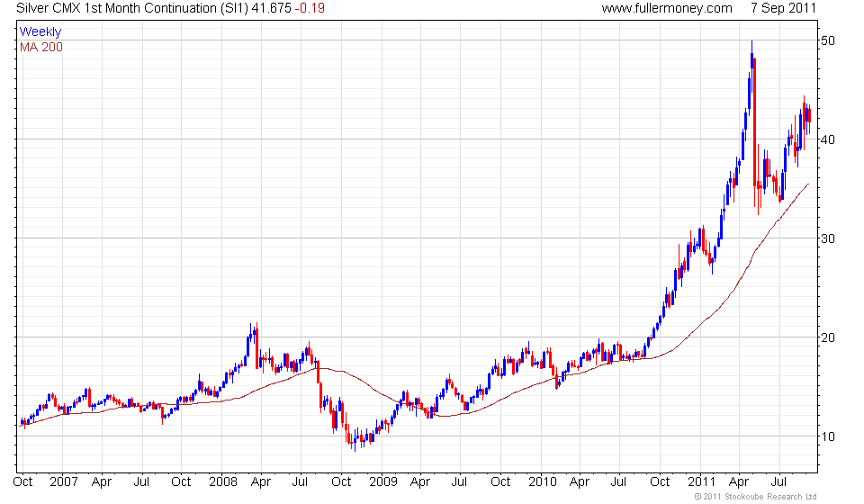This screenshot has height=504, width=864.
Task: Select the 20 price axis label
Action: coord(828,338)
